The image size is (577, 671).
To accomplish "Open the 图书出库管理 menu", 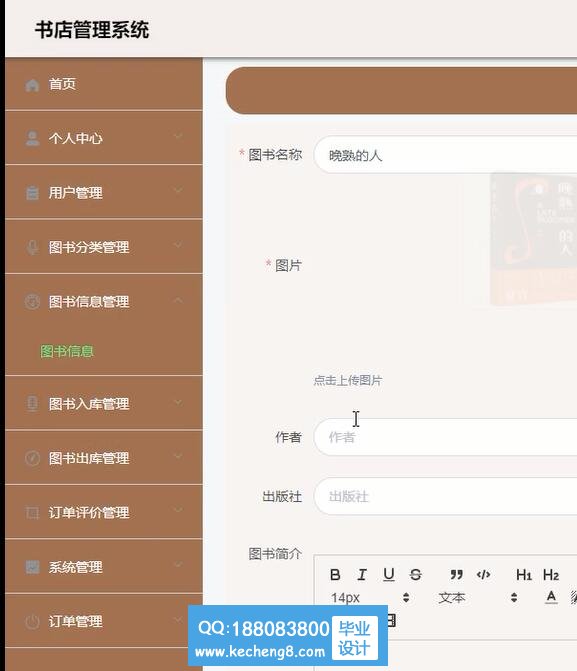I will point(104,458).
